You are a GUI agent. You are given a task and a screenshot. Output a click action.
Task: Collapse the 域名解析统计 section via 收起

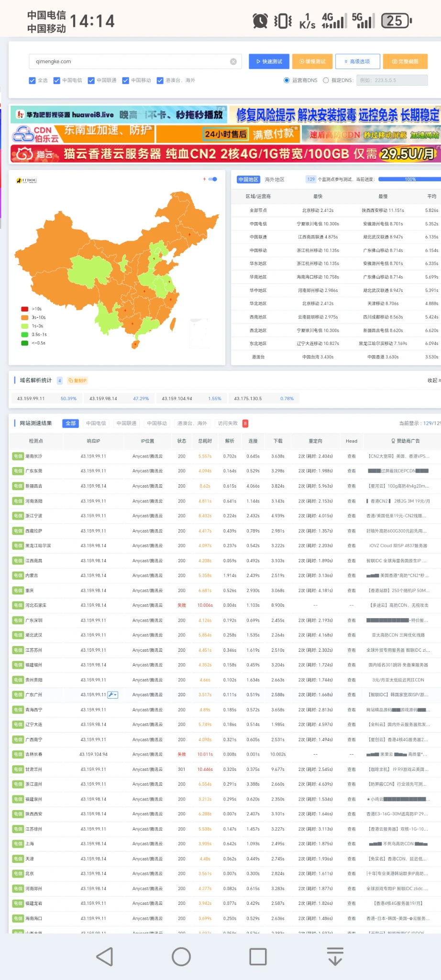pos(433,380)
